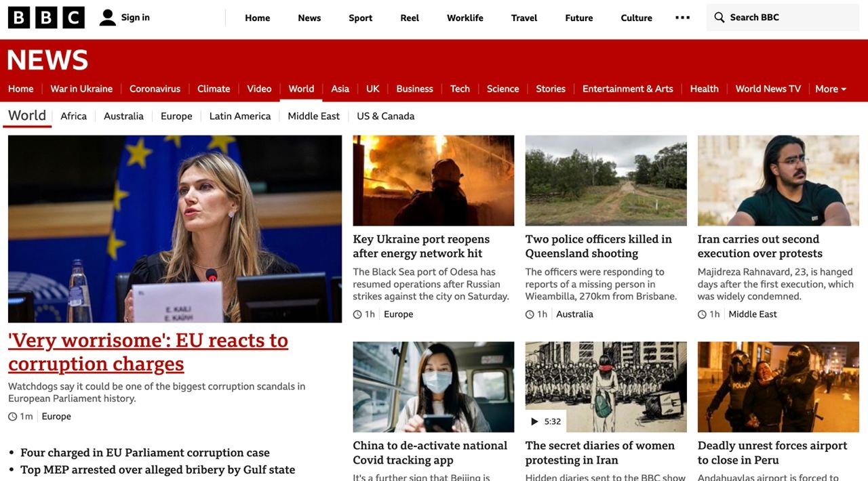The image size is (868, 481).
Task: Open the Culture section
Action: coord(636,18)
